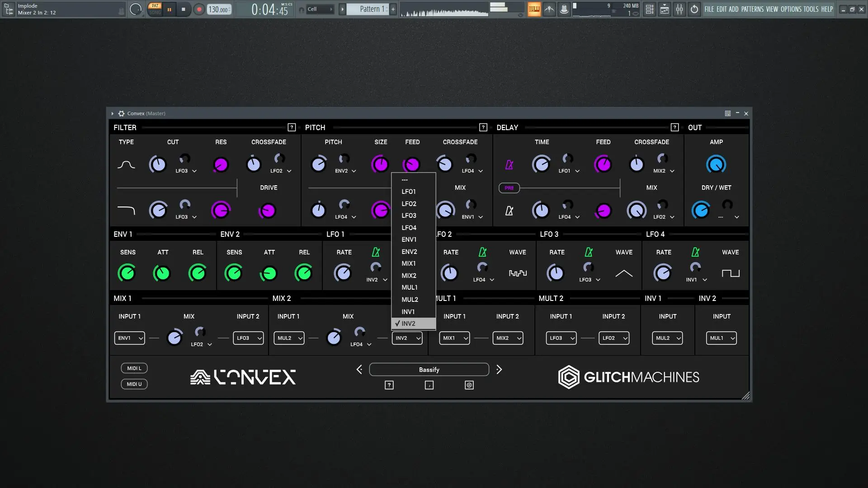Select the LFO 3 triangle wave icon
Image resolution: width=868 pixels, height=488 pixels.
624,273
